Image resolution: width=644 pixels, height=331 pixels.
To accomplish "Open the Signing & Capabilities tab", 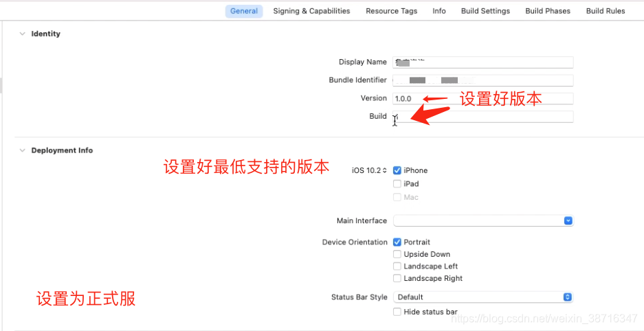I will pos(311,11).
